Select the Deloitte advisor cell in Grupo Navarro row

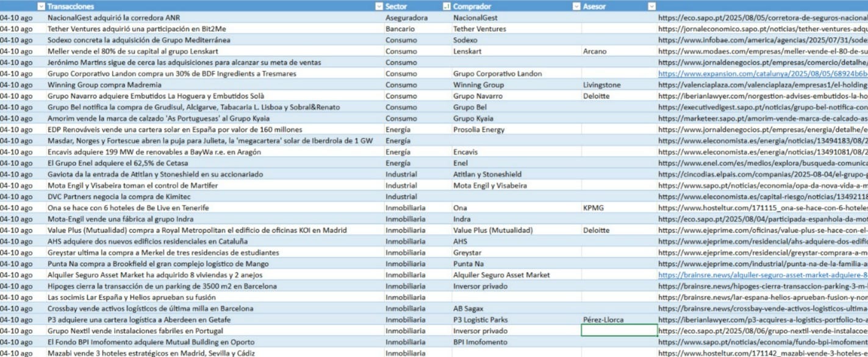click(619, 96)
